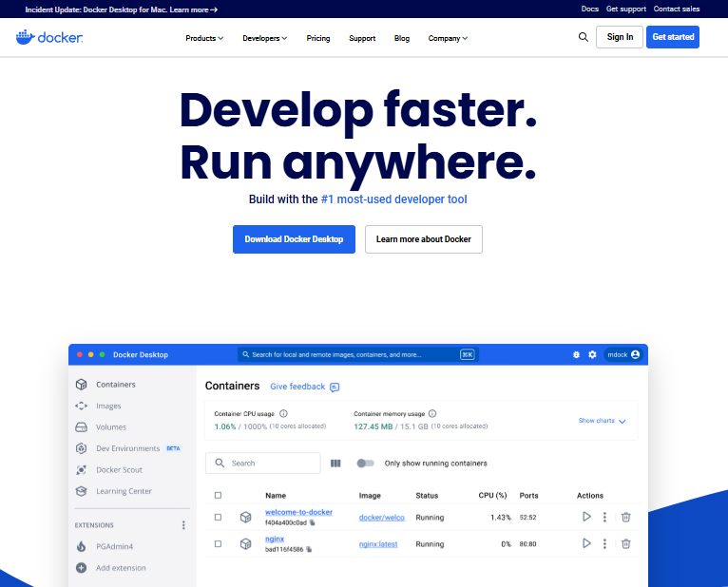Click the containers Search input field
The height and width of the screenshot is (587, 728).
pyautogui.click(x=263, y=464)
